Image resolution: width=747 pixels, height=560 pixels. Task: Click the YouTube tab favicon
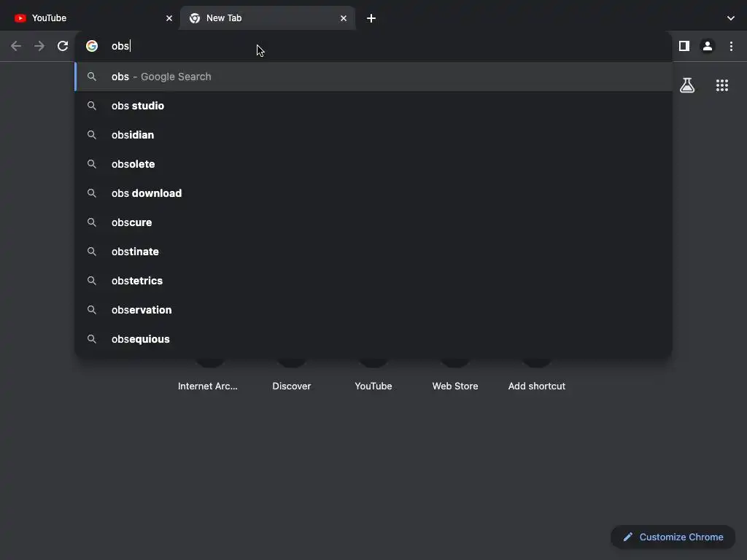tap(20, 18)
